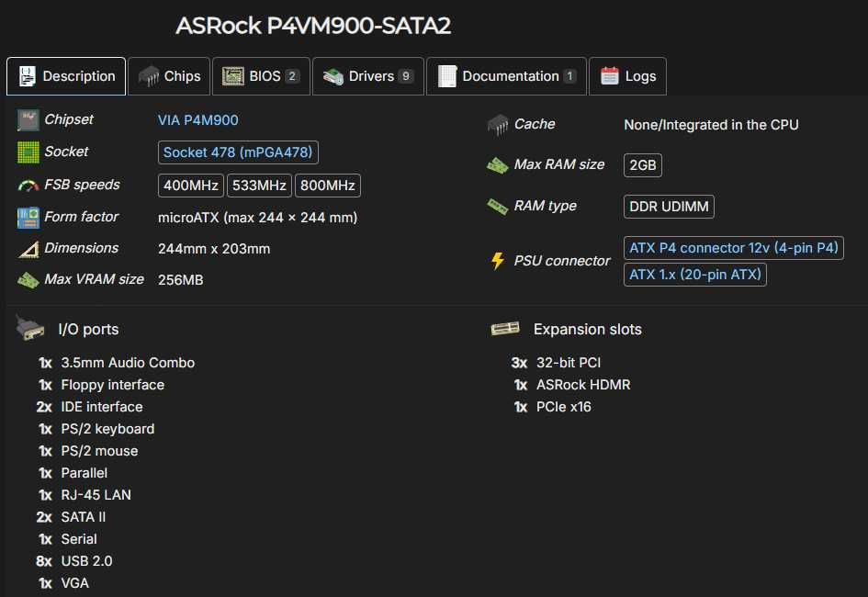Image resolution: width=868 pixels, height=597 pixels.
Task: Click the Drivers count badge 9
Action: coord(406,76)
